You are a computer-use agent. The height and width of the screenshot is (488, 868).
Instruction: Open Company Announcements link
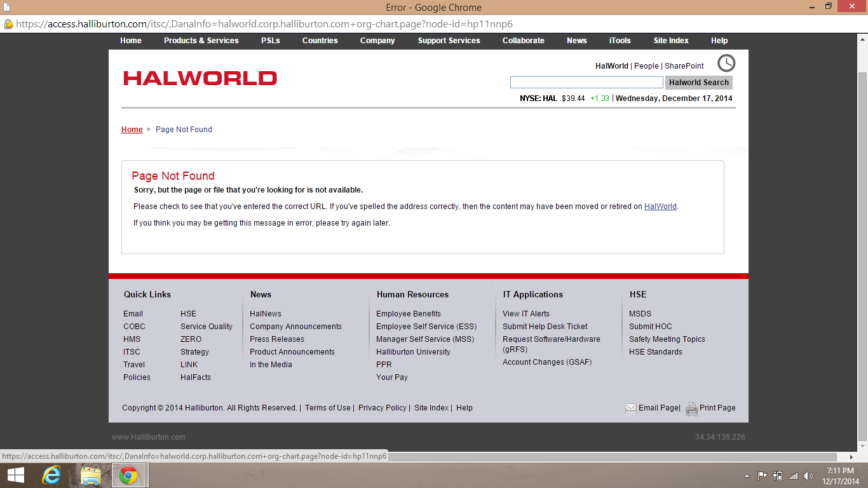tap(295, 327)
